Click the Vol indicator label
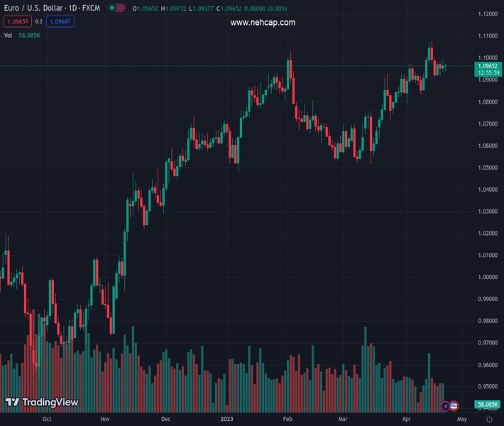 click(9, 35)
